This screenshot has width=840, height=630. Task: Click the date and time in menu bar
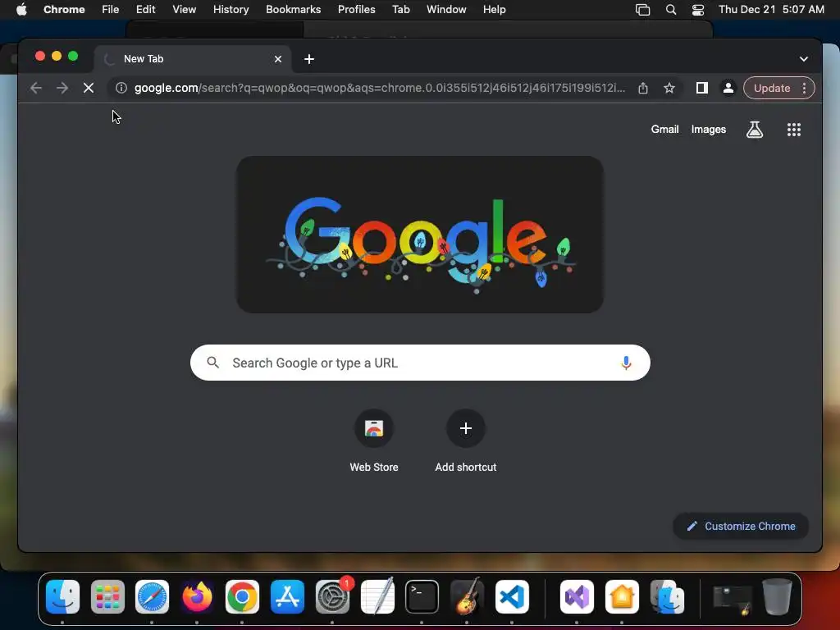click(x=771, y=9)
